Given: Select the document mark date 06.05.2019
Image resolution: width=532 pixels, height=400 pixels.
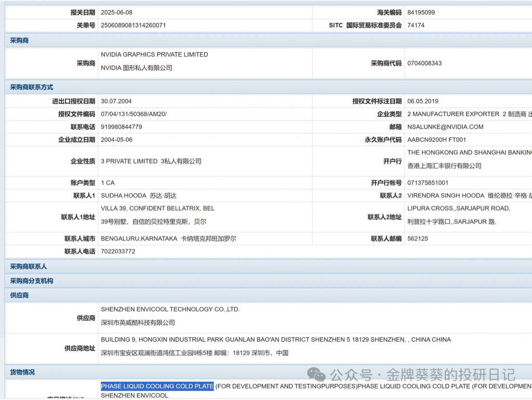Looking at the screenshot, I should coord(422,101).
